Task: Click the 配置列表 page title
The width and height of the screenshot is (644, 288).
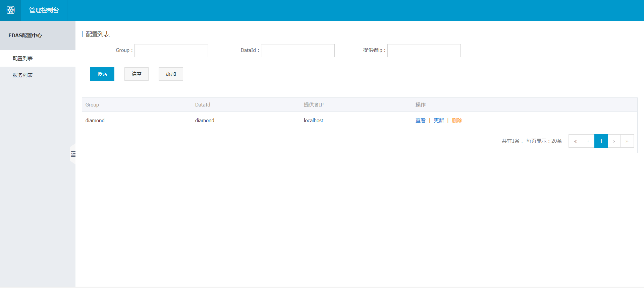Action: [x=98, y=34]
